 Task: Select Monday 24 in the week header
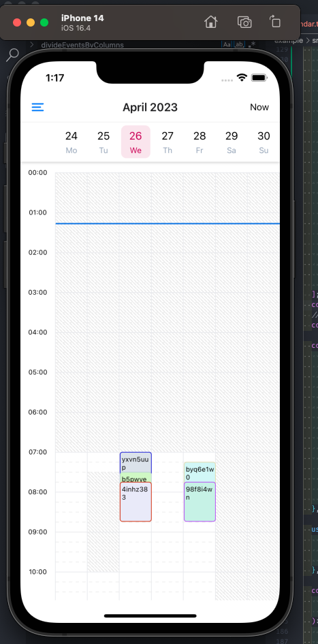click(71, 142)
